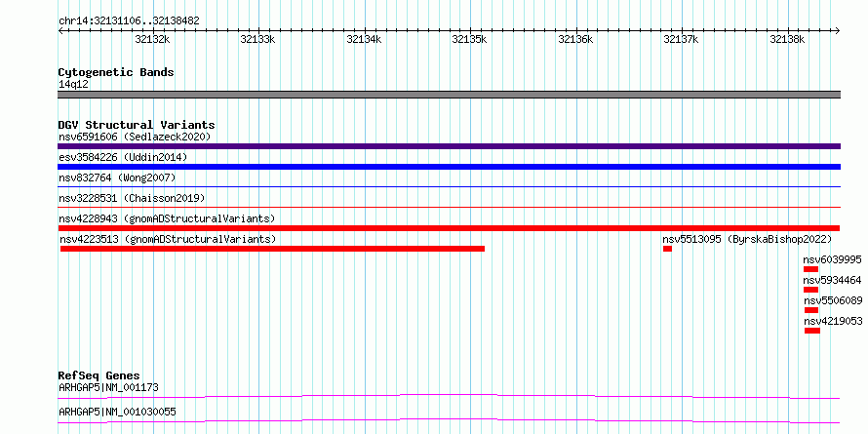Viewport: 868px width, 434px height.
Task: Click the 32138k ruler tick label
Action: [787, 40]
